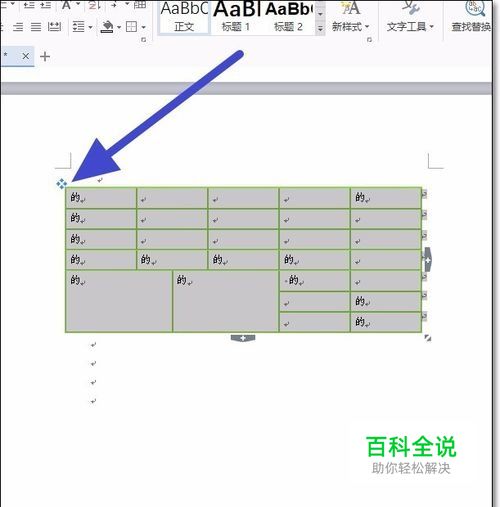Open the 文字工具 dropdown arrow
The width and height of the screenshot is (500, 507).
tap(431, 26)
